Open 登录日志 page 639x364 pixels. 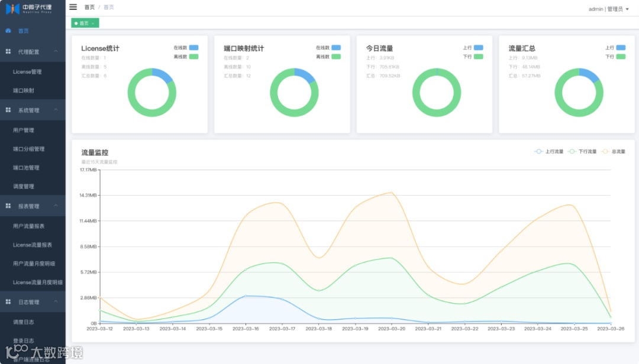(33, 341)
